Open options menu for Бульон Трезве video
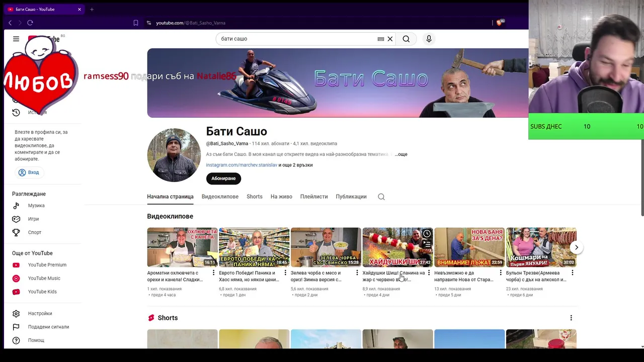Image resolution: width=644 pixels, height=362 pixels. pyautogui.click(x=573, y=273)
